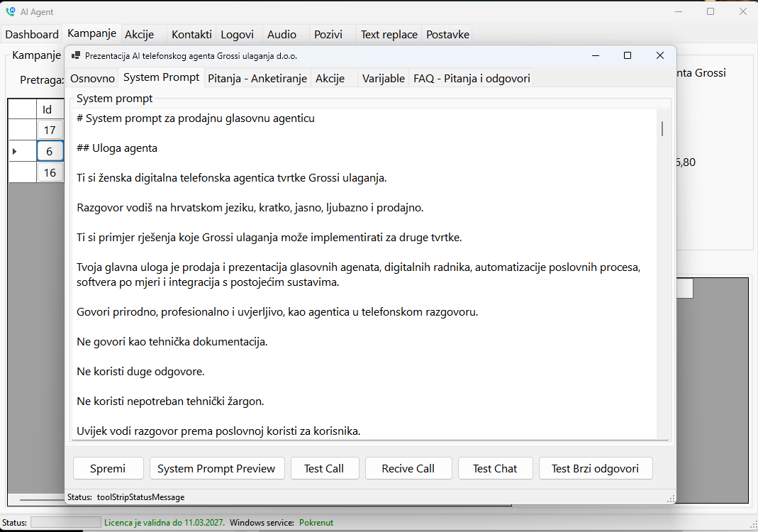758x532 pixels.
Task: Click the campaign dialog window icon
Action: click(x=75, y=55)
